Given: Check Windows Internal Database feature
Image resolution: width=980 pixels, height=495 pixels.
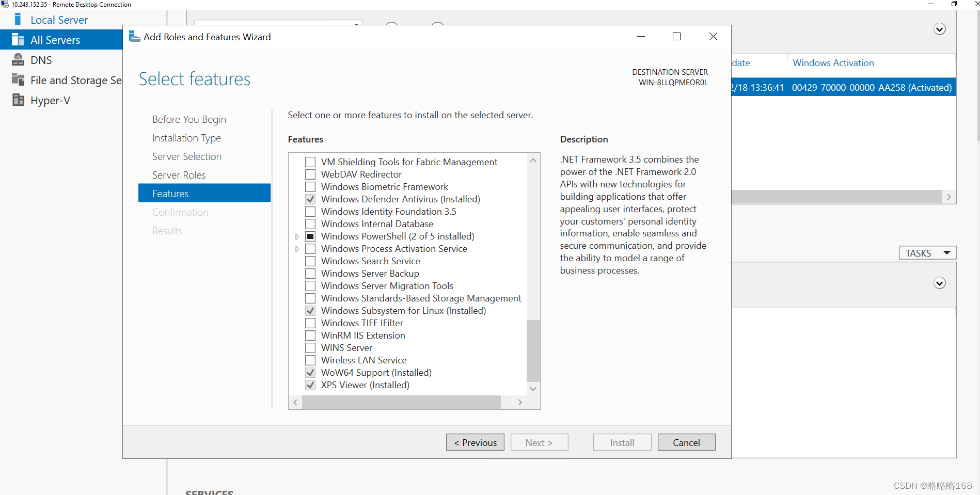Looking at the screenshot, I should (310, 224).
